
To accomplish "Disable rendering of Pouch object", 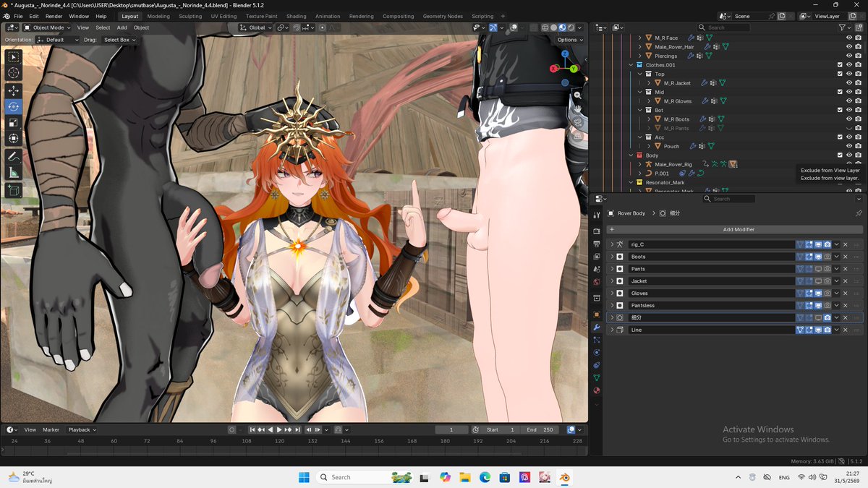I will (859, 146).
